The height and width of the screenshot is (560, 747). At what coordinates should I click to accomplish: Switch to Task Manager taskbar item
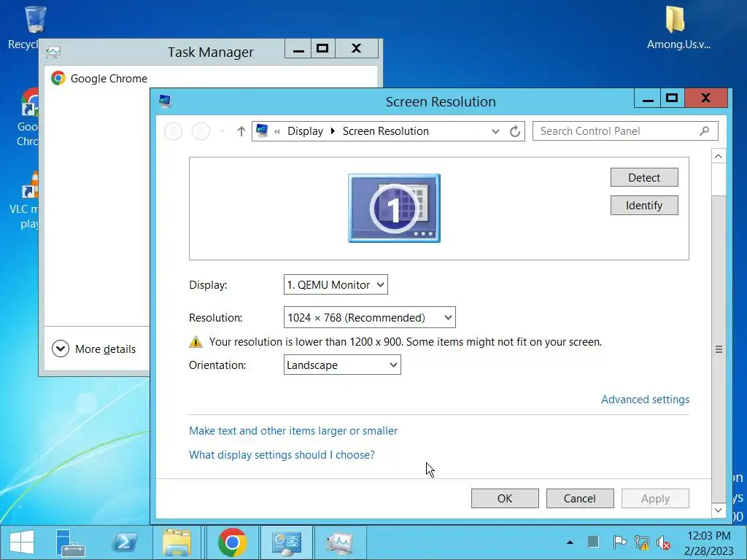pyautogui.click(x=340, y=542)
